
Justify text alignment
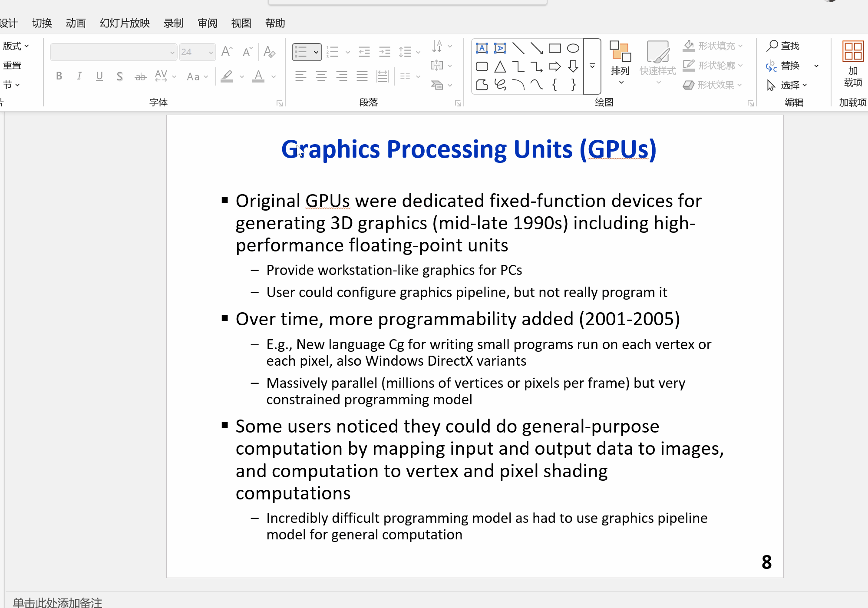coord(362,76)
